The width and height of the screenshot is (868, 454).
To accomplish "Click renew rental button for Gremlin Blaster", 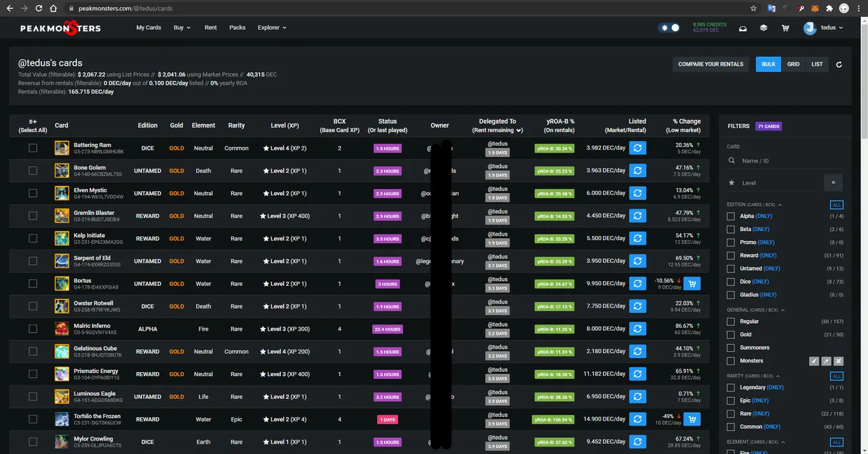I will point(637,215).
